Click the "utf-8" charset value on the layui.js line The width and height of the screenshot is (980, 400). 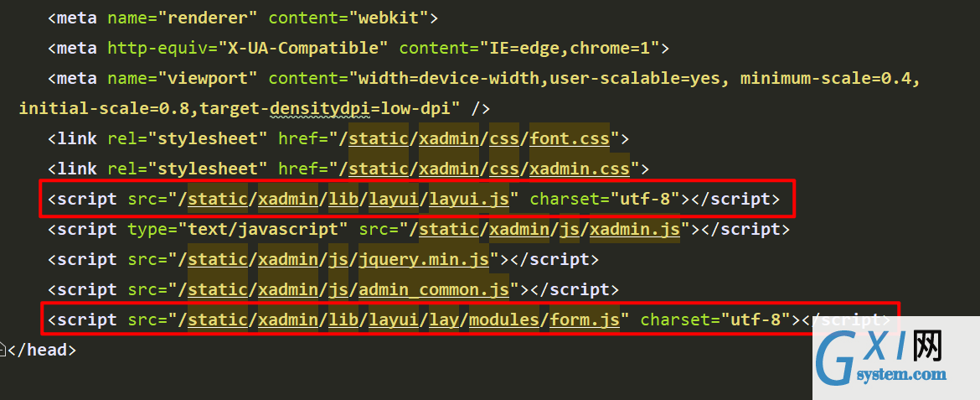(644, 199)
